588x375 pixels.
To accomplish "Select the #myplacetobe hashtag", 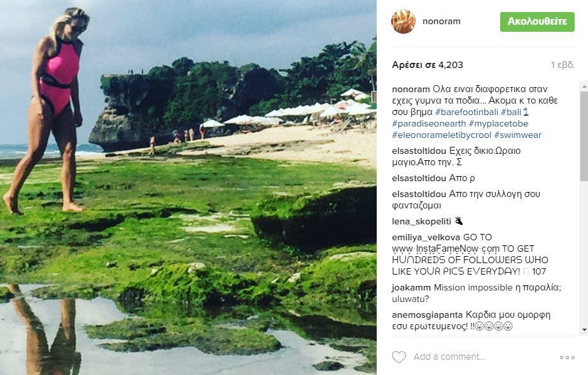I will (498, 123).
